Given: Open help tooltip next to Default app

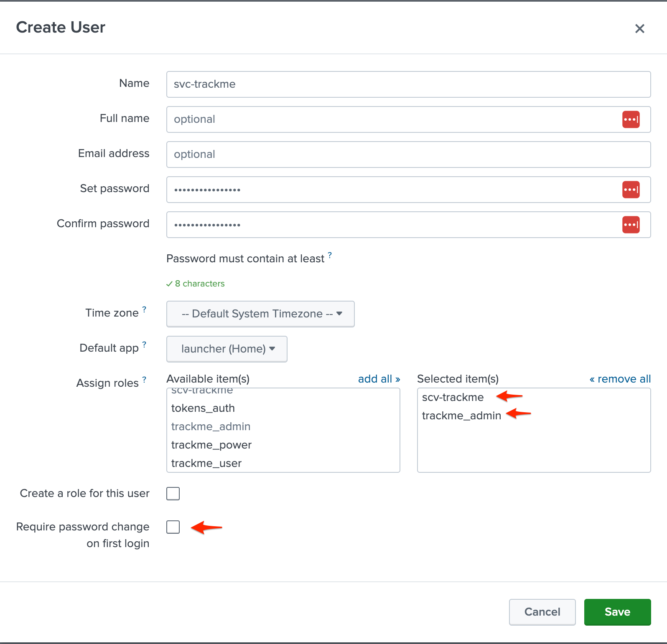Looking at the screenshot, I should tap(144, 345).
